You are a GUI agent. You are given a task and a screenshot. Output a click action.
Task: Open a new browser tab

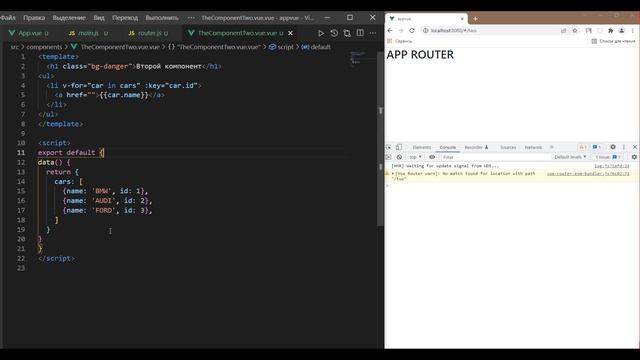pos(475,19)
